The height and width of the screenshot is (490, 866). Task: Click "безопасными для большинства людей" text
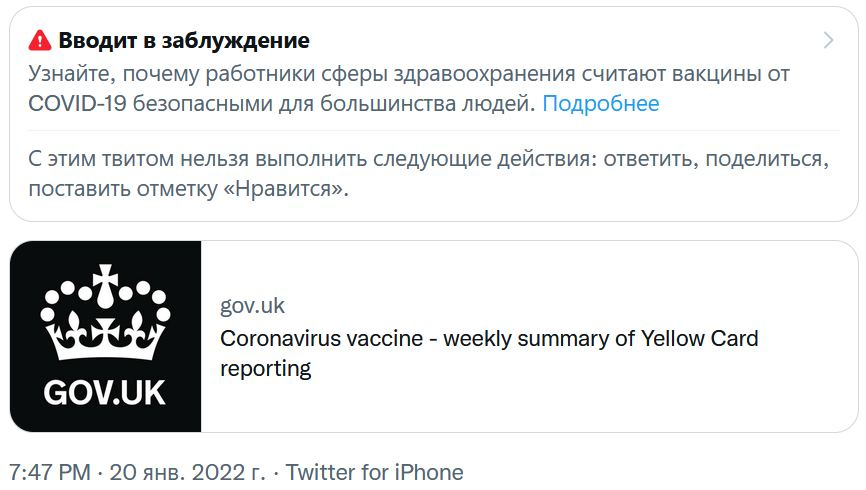(334, 104)
